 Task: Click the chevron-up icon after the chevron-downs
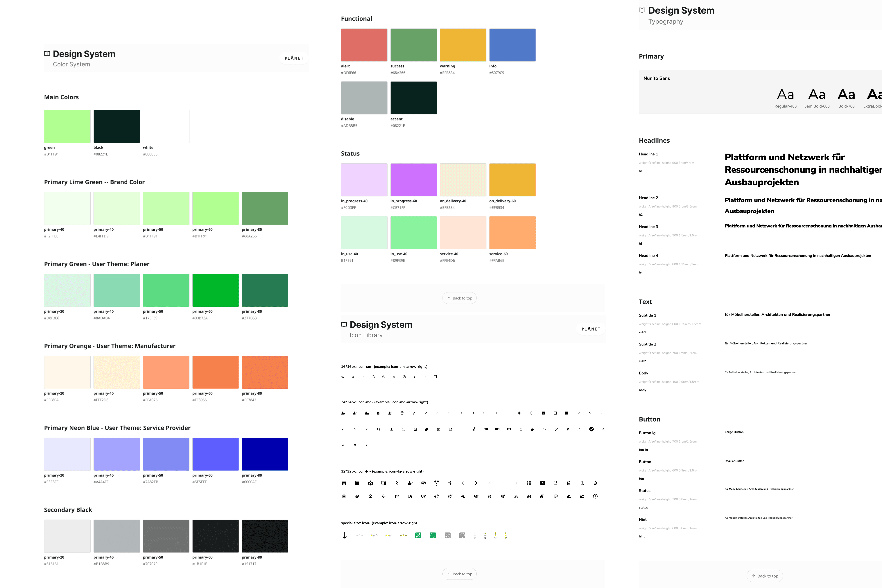(602, 413)
